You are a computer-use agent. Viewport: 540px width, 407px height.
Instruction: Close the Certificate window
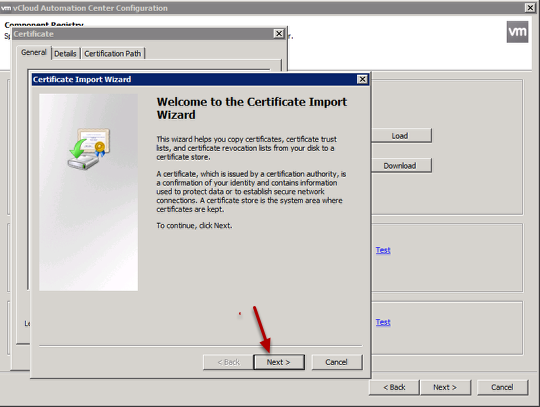click(279, 34)
